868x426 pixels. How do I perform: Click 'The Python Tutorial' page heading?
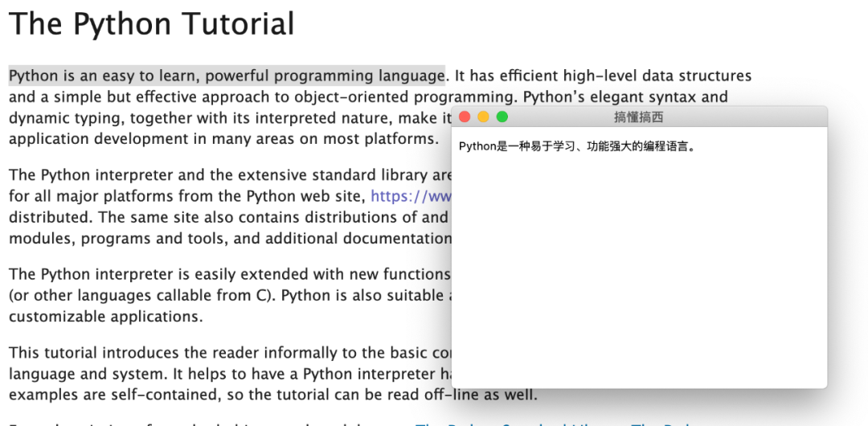click(x=152, y=24)
